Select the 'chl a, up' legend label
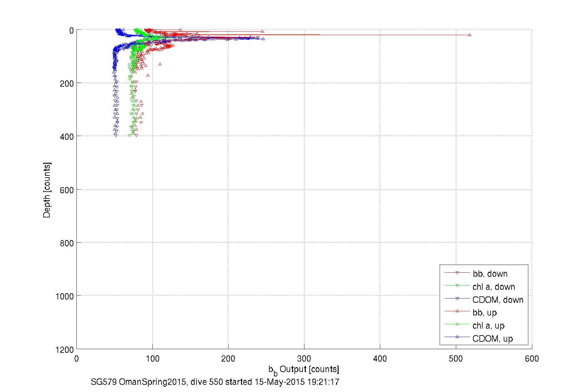 click(x=488, y=326)
